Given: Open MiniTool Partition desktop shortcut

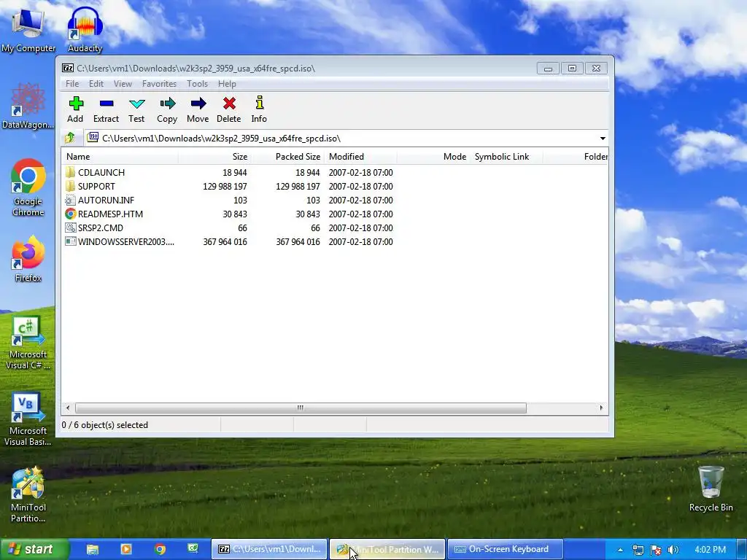Looking at the screenshot, I should point(28,495).
